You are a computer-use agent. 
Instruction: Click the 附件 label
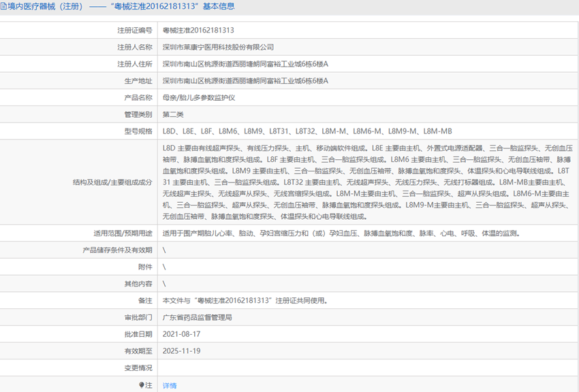tap(145, 267)
